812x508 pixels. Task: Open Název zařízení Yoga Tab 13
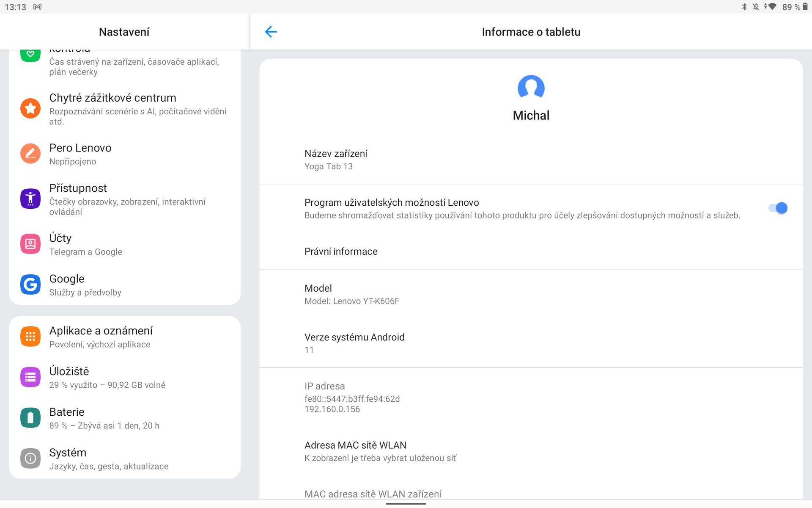click(336, 160)
